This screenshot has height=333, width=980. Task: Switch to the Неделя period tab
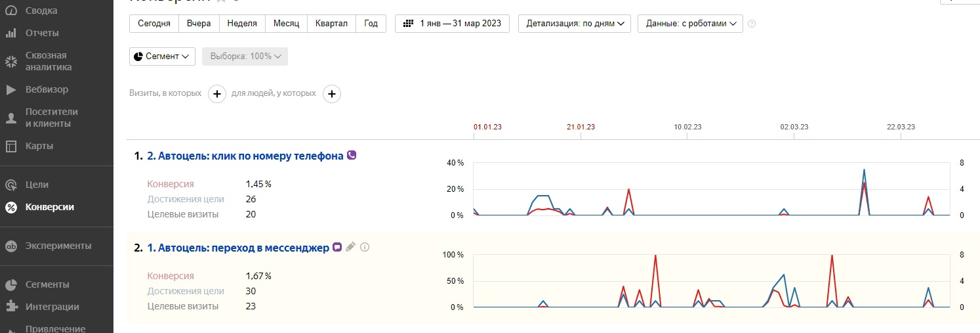click(242, 24)
